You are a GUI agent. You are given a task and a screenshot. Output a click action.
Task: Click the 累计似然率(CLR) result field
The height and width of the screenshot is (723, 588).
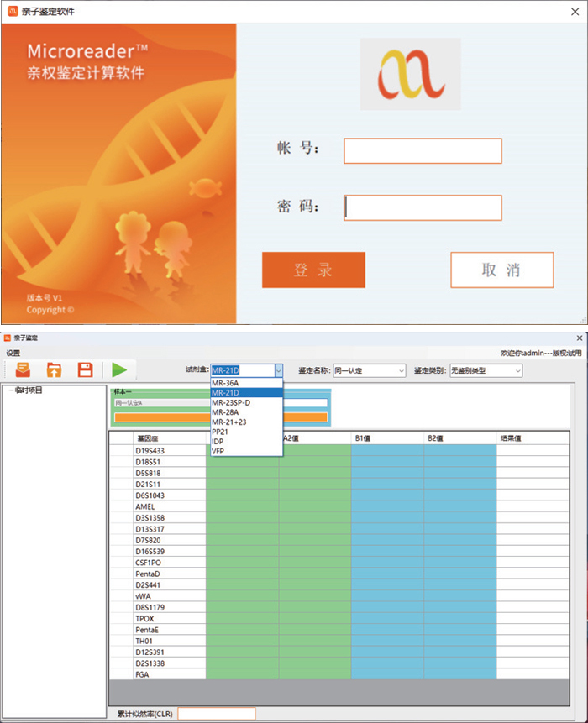click(x=216, y=714)
